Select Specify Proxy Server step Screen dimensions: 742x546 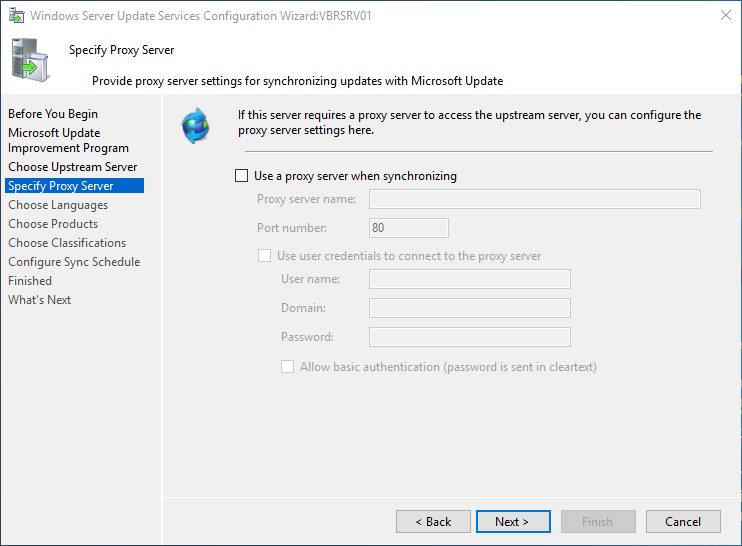coord(61,186)
